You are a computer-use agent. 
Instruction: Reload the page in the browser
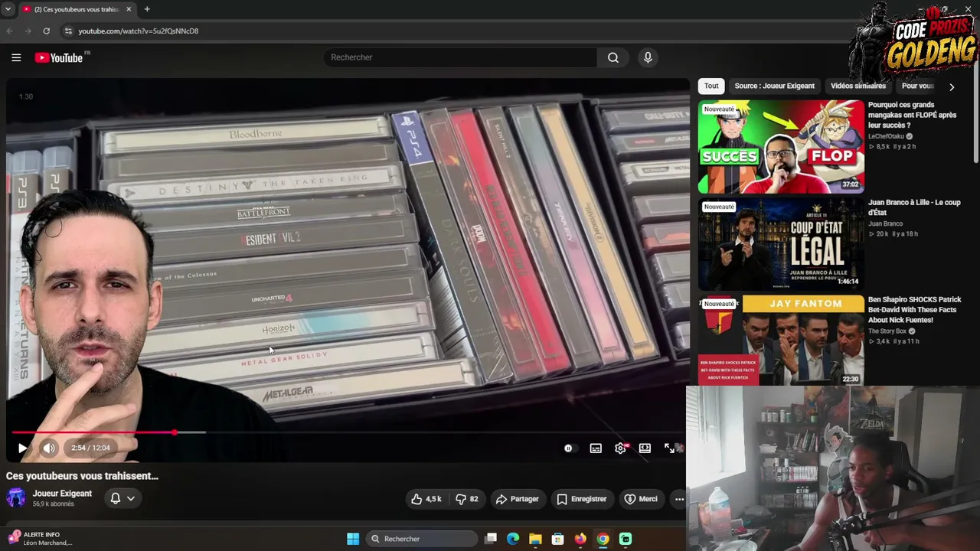pyautogui.click(x=46, y=31)
